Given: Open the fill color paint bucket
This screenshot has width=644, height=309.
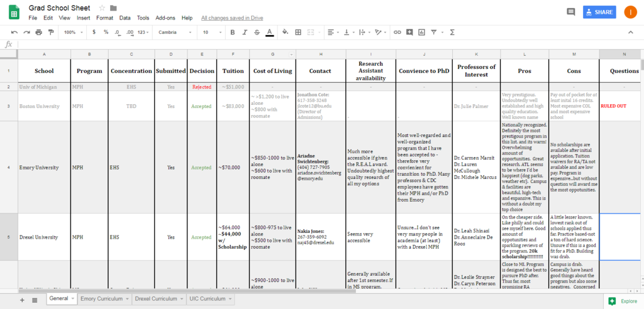Looking at the screenshot, I should [x=286, y=32].
